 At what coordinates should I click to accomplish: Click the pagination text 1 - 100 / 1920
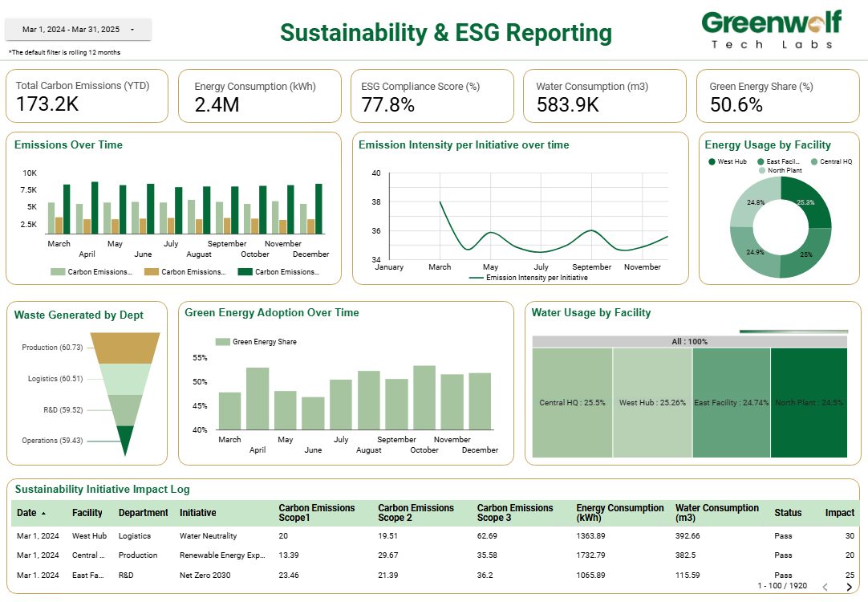click(x=782, y=586)
